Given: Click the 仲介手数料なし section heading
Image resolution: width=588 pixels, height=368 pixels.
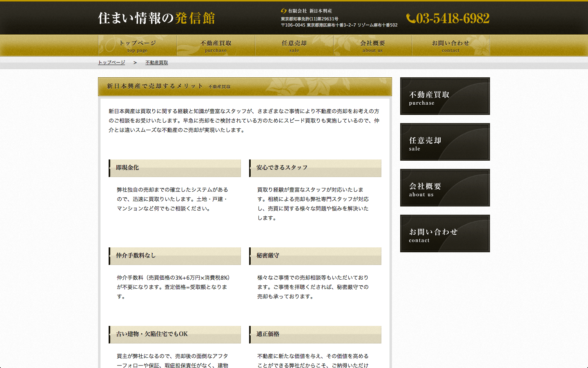Looking at the screenshot, I should [x=175, y=256].
